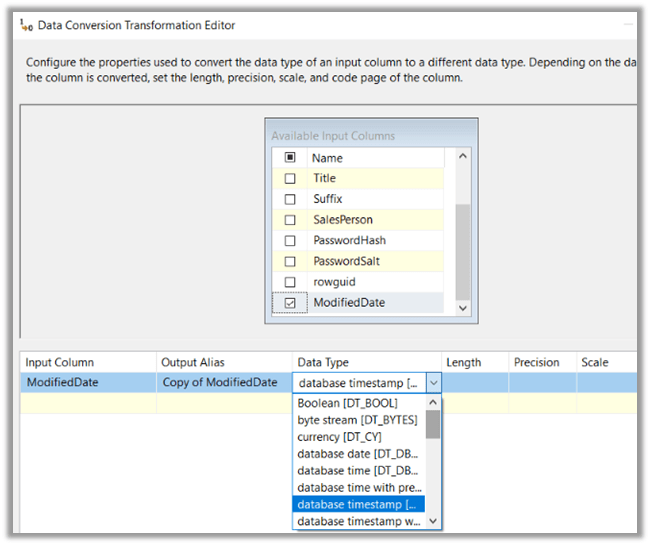The height and width of the screenshot is (545, 650).
Task: Check the PasswordSalt checkbox
Action: point(290,262)
